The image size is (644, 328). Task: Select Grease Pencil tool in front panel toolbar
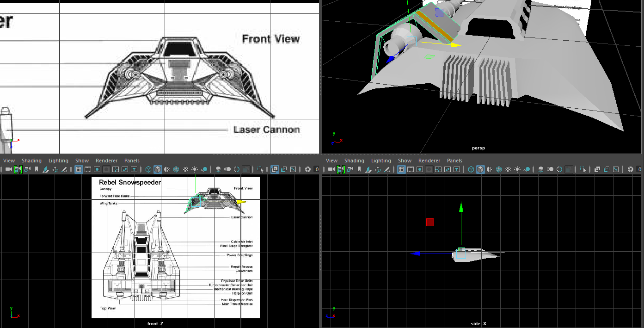click(x=64, y=169)
